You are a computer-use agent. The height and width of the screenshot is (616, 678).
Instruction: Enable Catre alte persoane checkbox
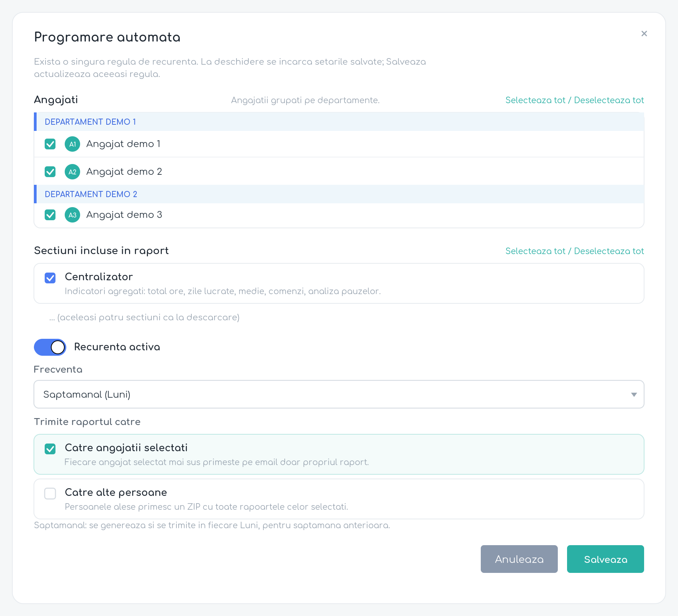point(50,494)
